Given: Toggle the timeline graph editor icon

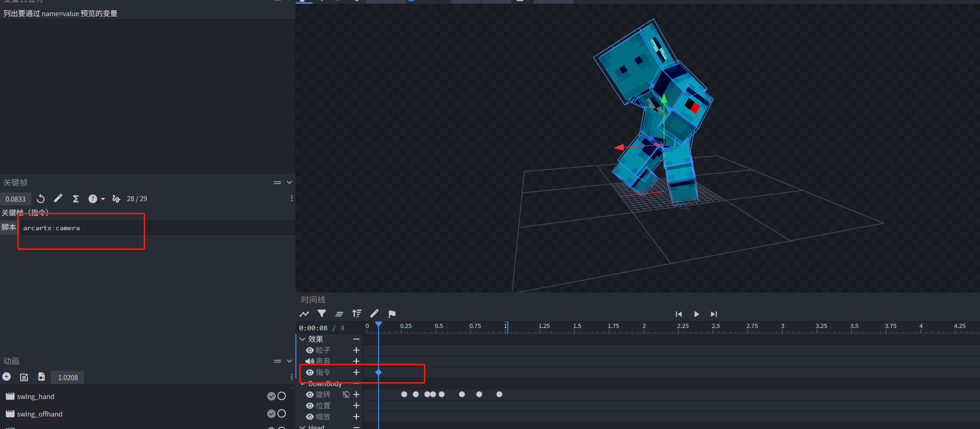Looking at the screenshot, I should 304,314.
